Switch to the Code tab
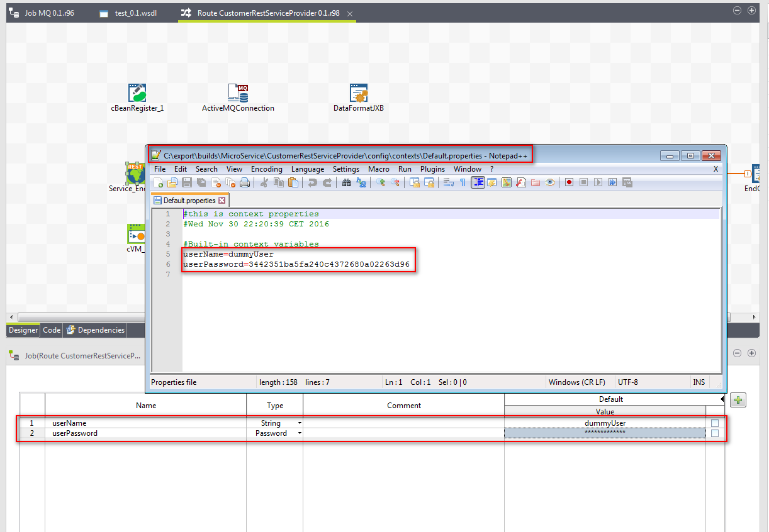 pos(52,330)
